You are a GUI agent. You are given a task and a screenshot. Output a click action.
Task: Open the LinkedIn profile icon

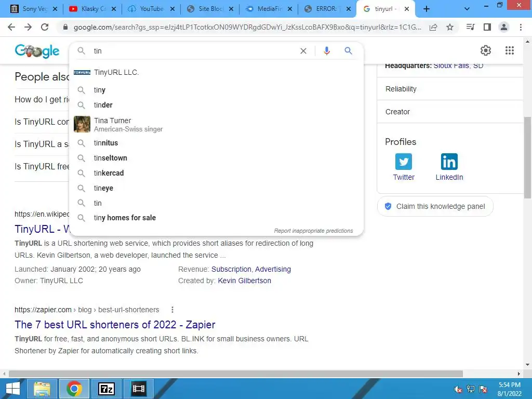449,162
